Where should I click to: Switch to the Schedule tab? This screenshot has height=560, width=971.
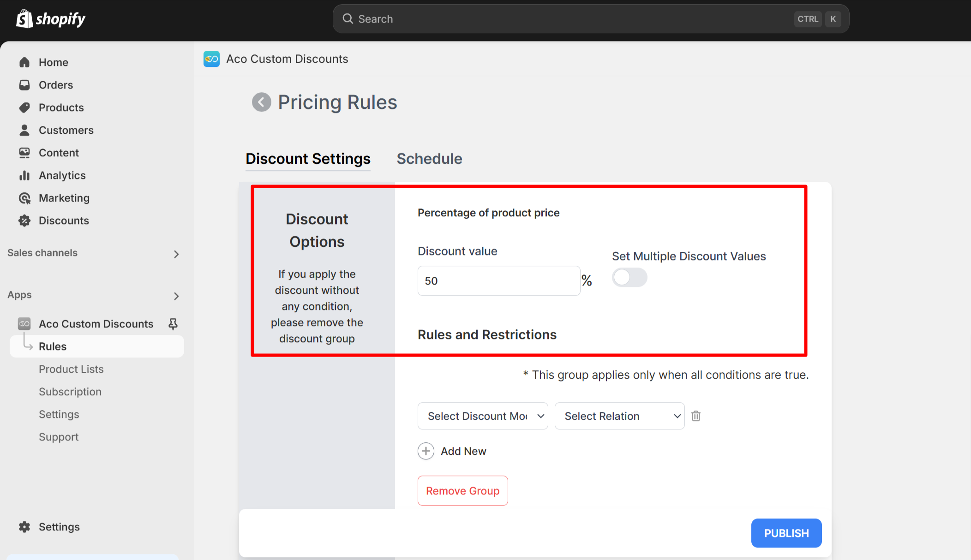[x=429, y=159]
